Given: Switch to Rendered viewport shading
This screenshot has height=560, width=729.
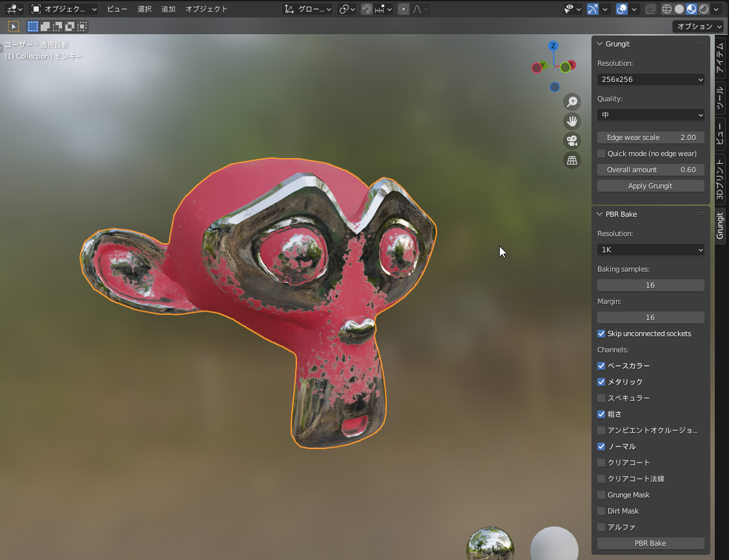Looking at the screenshot, I should pyautogui.click(x=704, y=9).
